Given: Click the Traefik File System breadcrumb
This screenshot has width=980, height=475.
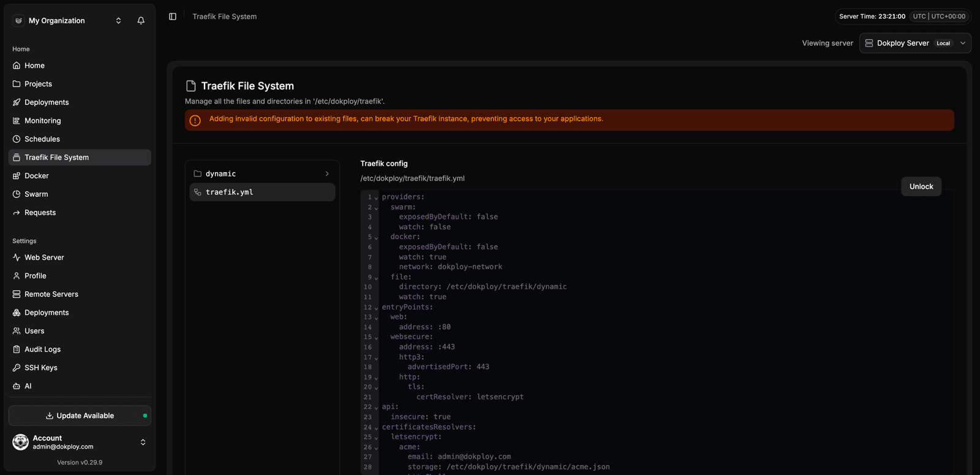Looking at the screenshot, I should (225, 17).
